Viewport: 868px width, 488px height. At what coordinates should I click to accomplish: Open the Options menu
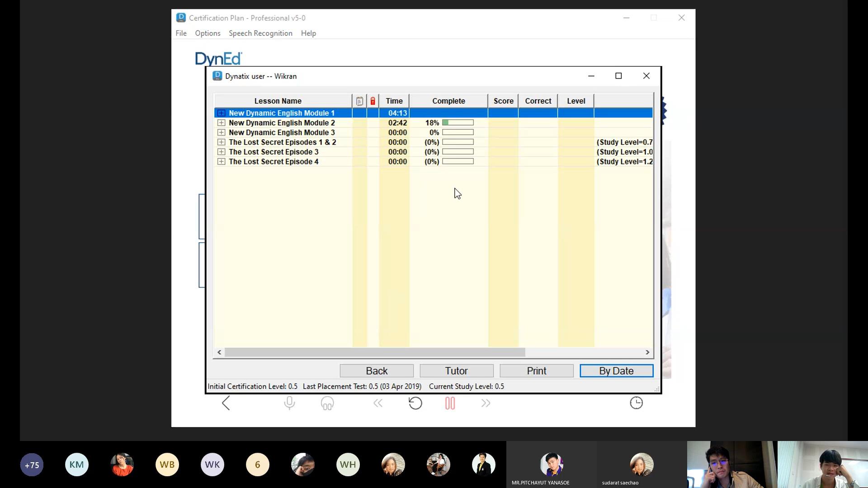(208, 33)
